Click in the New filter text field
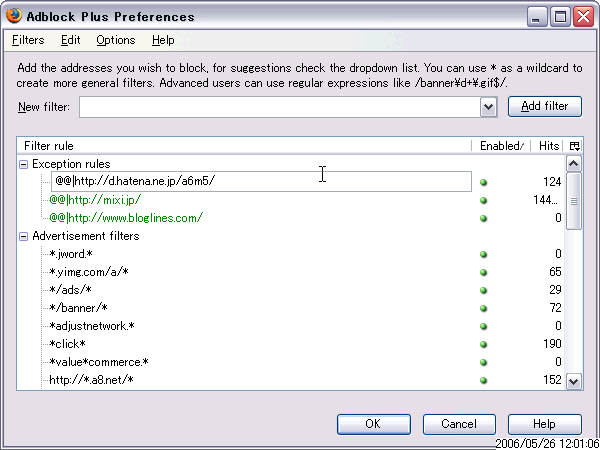Viewport: 600px width, 450px height. pos(280,107)
